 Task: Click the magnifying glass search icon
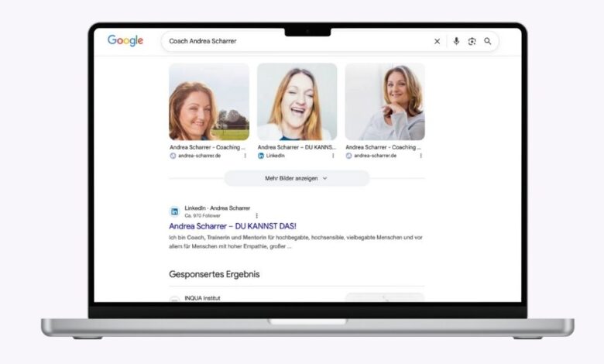[488, 42]
